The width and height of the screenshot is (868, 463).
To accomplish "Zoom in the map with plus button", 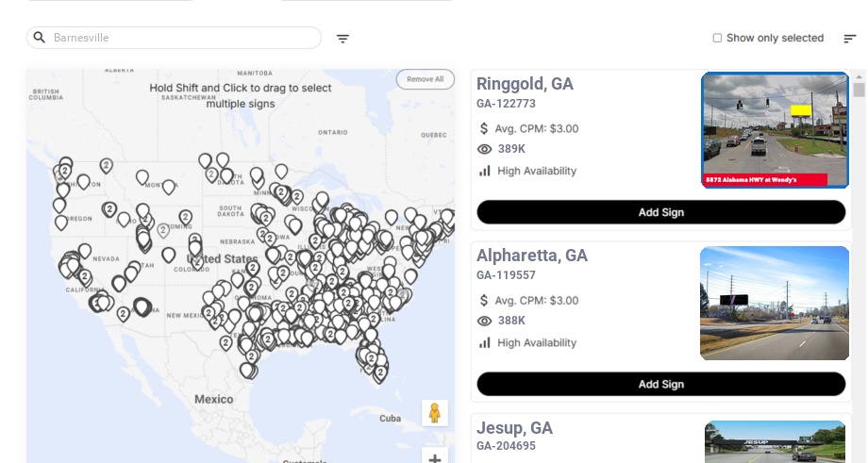I will [435, 458].
